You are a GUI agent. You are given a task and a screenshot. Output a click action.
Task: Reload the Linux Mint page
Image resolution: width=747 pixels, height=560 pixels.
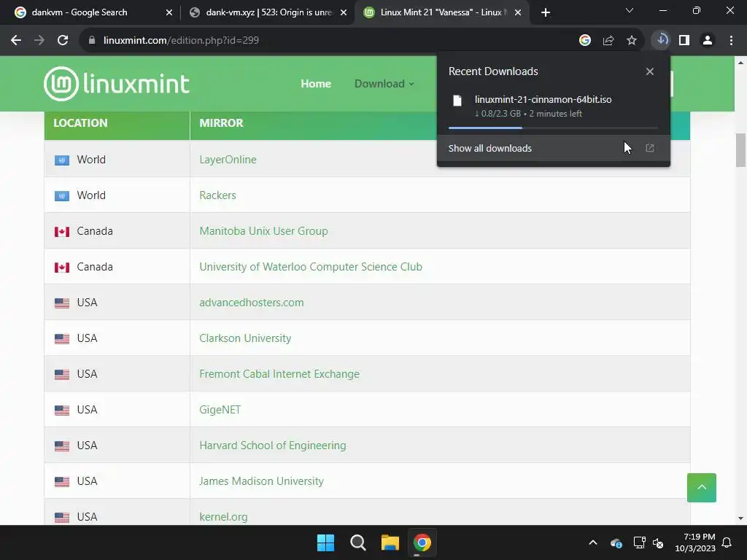tap(63, 41)
